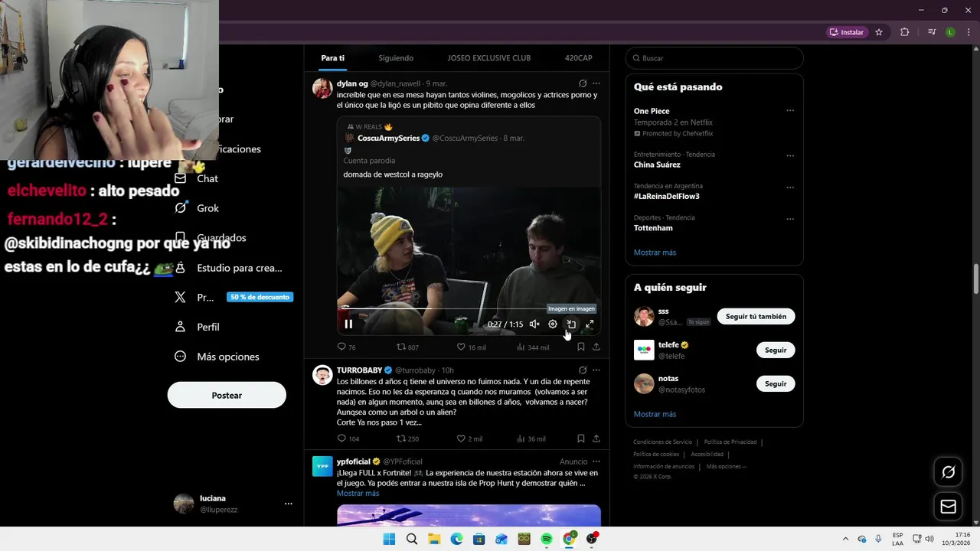980x551 pixels.
Task: Show hidden system tray icons
Action: tap(845, 539)
